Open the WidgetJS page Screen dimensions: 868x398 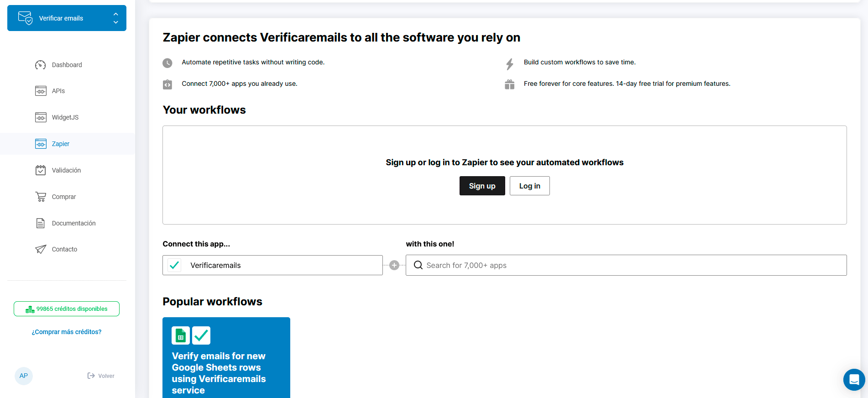(65, 117)
